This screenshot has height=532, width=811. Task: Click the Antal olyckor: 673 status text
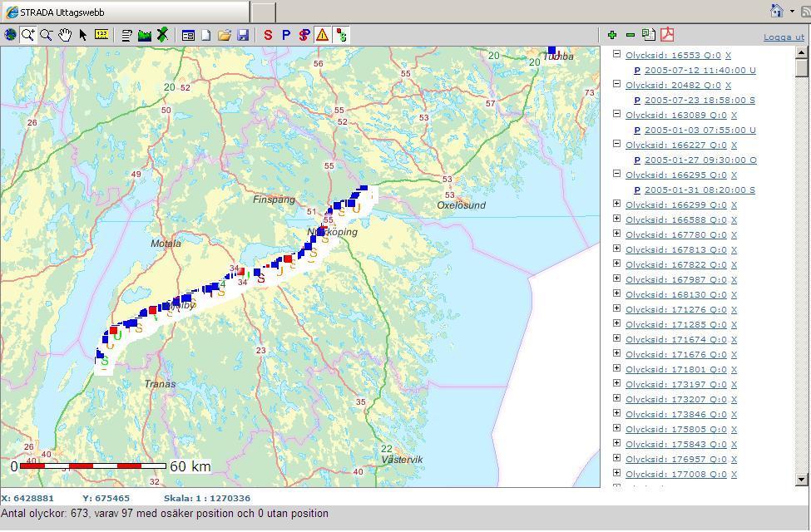tap(165, 514)
